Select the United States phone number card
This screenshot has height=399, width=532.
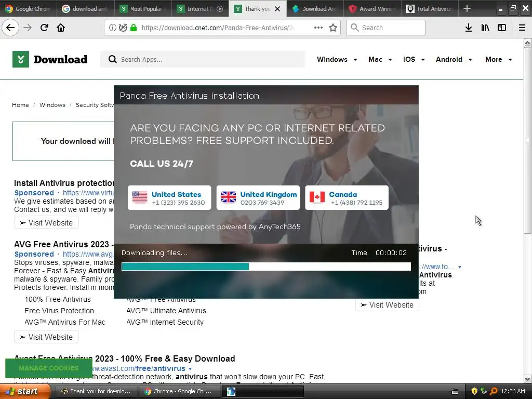pos(169,197)
